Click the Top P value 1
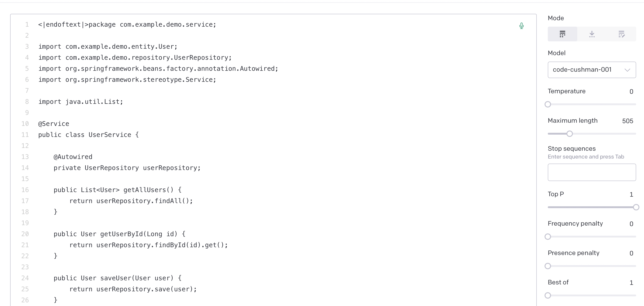 631,194
